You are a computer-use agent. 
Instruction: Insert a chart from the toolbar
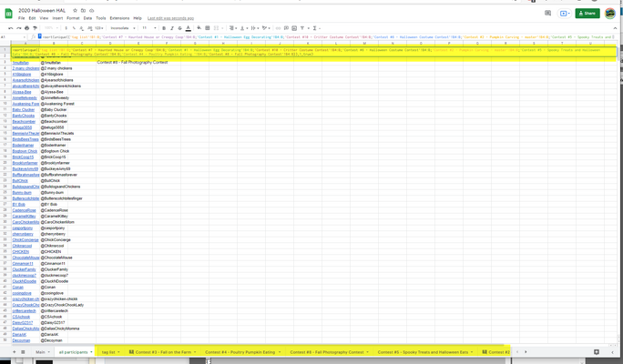coord(294,28)
